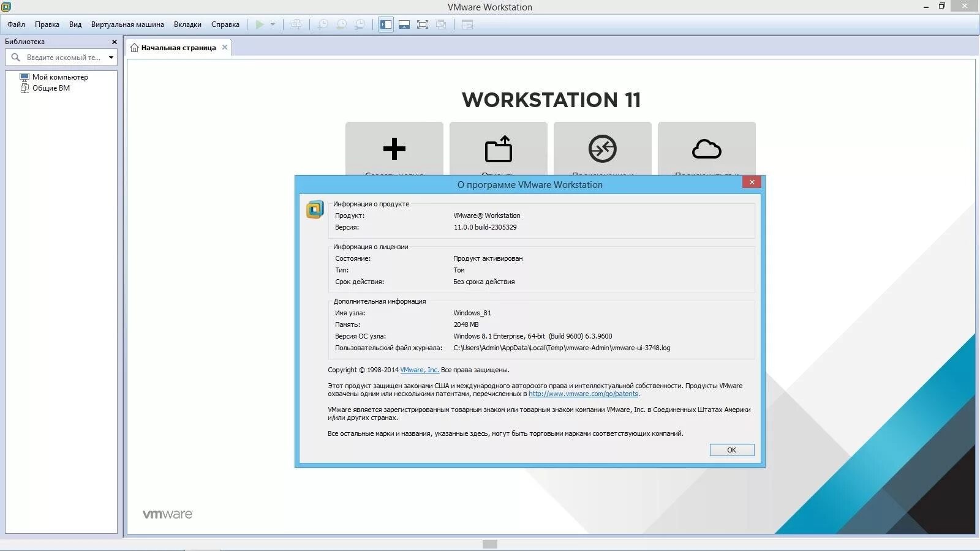This screenshot has width=980, height=551.
Task: Open the Правка menu
Action: click(x=47, y=24)
